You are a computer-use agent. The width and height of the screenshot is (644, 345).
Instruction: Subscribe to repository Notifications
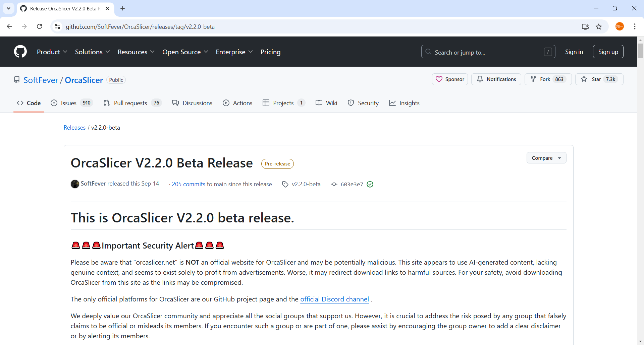point(496,79)
